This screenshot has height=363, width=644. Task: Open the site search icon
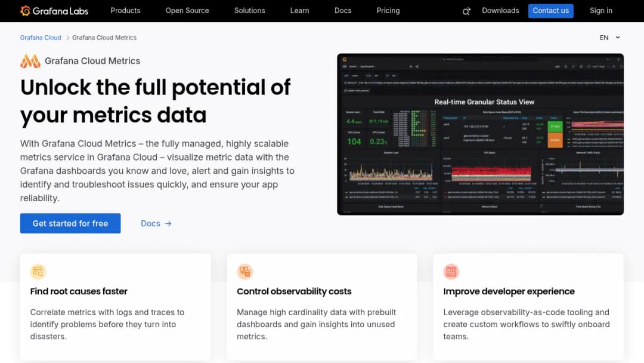pos(466,11)
